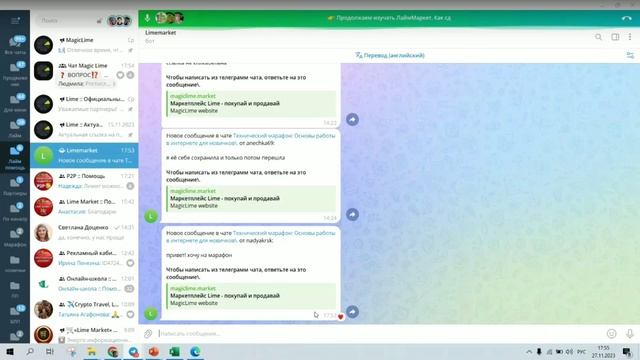
Task: Open the «Lime Market» channel at bottom
Action: (84, 334)
